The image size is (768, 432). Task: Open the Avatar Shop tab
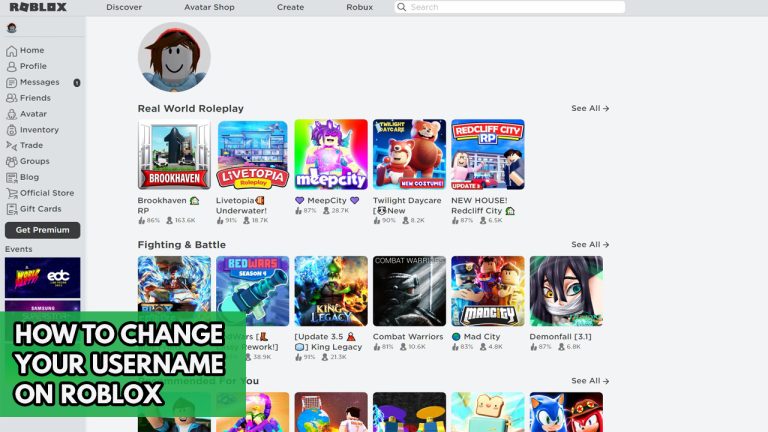point(209,7)
